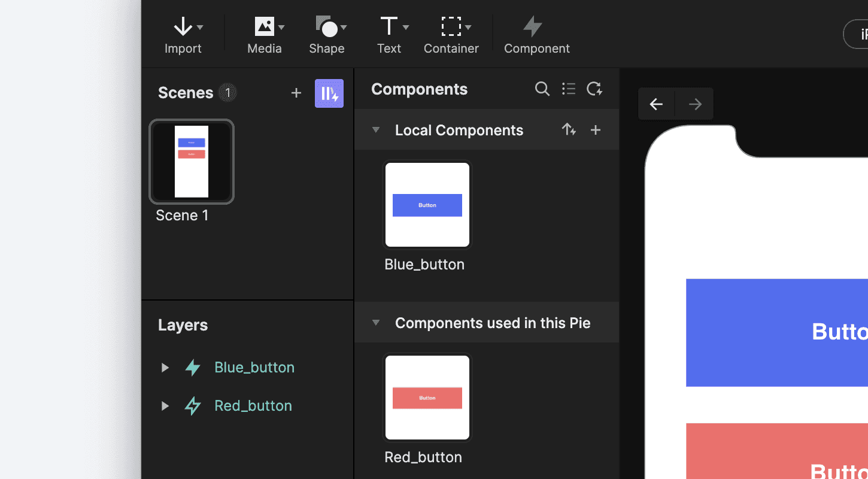Open component search
The width and height of the screenshot is (868, 479).
click(542, 89)
